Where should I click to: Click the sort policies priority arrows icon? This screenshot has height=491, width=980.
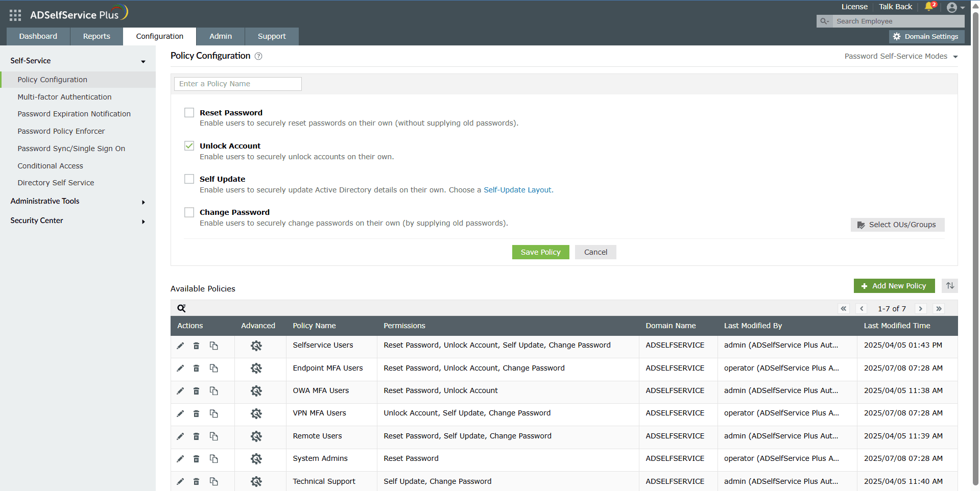[x=950, y=286]
